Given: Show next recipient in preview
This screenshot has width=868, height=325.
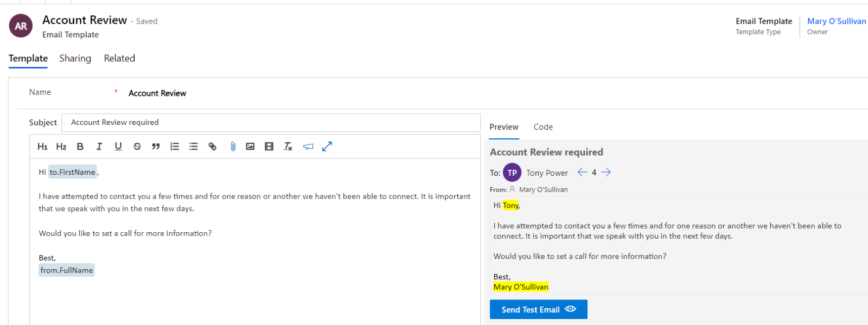Looking at the screenshot, I should pos(606,172).
